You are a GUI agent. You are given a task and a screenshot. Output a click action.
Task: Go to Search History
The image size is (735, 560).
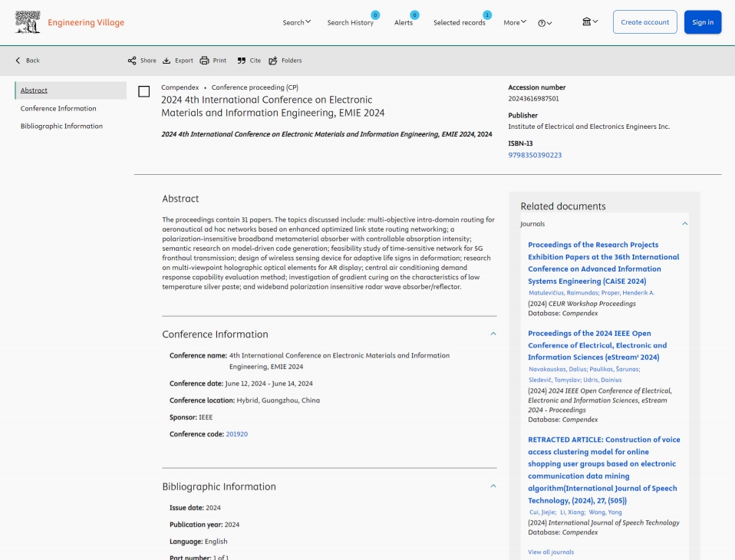pos(350,23)
